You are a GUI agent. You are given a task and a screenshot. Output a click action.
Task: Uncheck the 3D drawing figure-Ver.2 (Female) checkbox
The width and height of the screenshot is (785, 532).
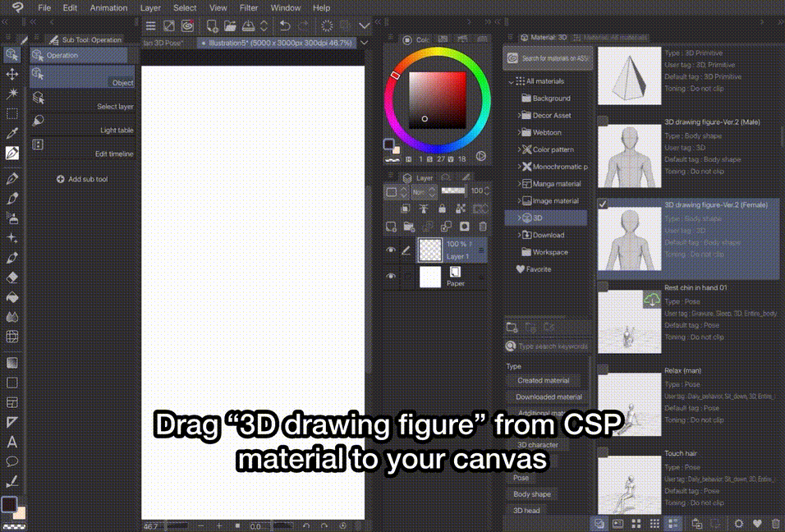coord(603,204)
